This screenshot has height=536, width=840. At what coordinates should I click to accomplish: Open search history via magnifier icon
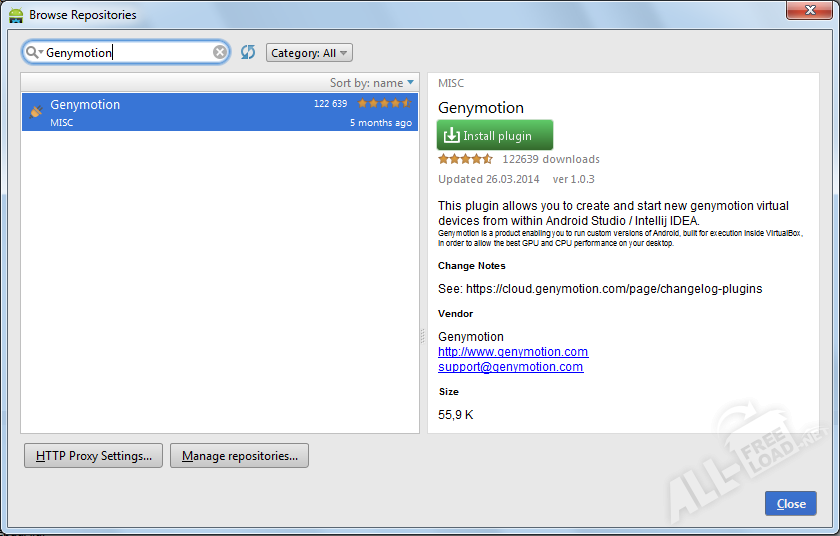[34, 52]
